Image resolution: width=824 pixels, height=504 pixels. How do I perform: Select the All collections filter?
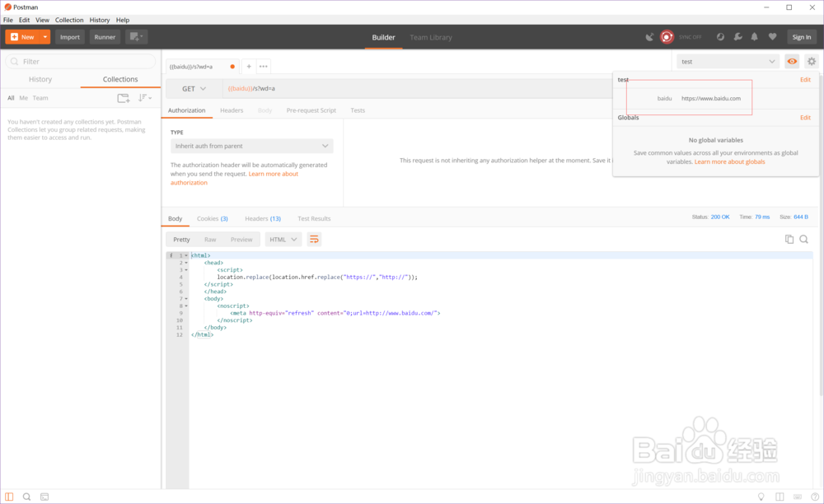[11, 98]
